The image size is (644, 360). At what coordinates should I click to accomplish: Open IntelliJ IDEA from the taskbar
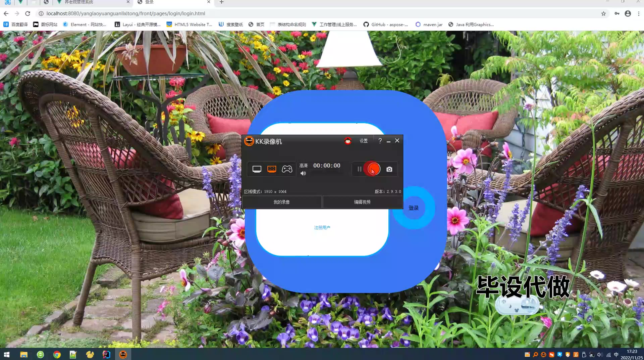pos(106,354)
